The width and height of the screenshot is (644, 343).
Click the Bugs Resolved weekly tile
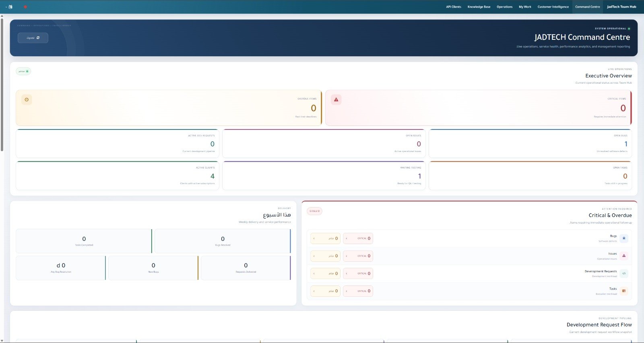[223, 241]
